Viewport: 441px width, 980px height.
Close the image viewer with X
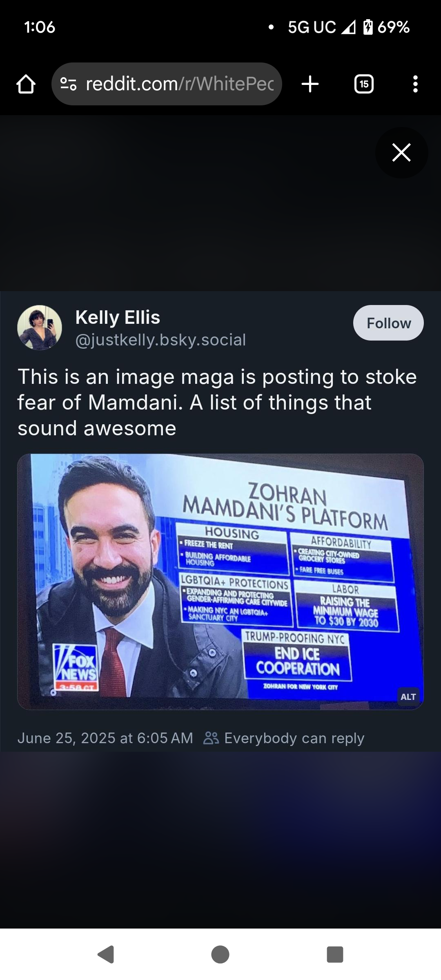click(401, 153)
